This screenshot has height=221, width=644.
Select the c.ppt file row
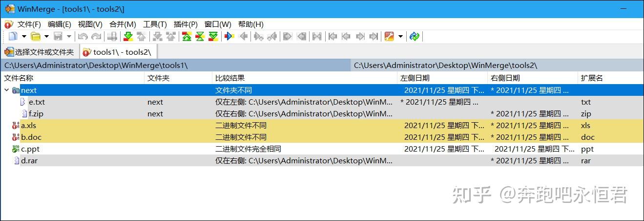pos(322,149)
